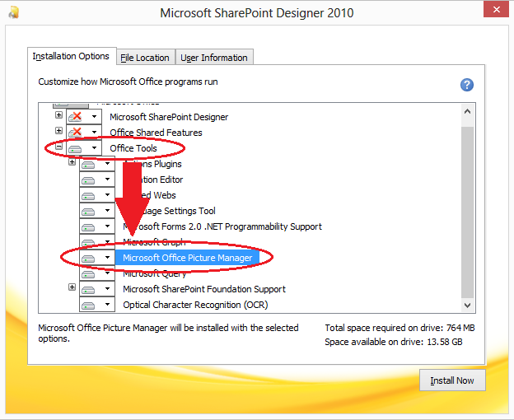Click the install icon beside Optical Character Recognition

tap(89, 305)
